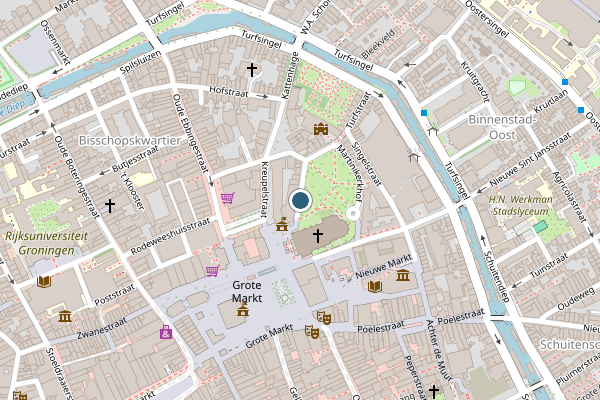Select the church cross near Oude Boteringestraat

click(110, 206)
